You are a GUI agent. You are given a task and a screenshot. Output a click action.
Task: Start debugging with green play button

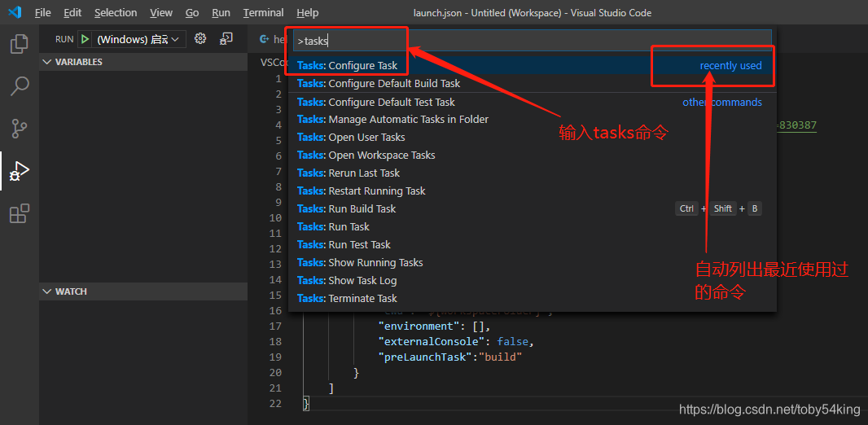pos(85,39)
